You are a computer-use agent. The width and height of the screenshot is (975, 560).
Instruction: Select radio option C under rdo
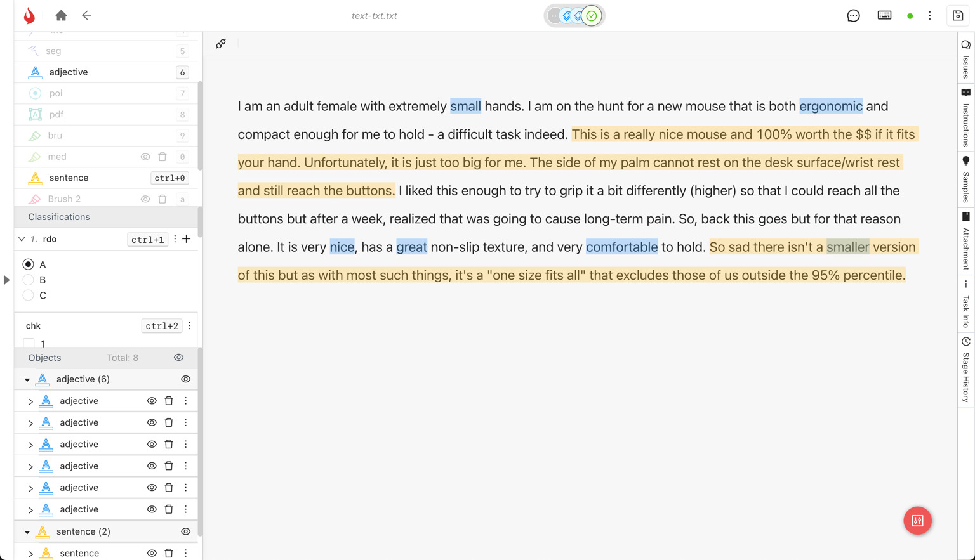point(28,296)
